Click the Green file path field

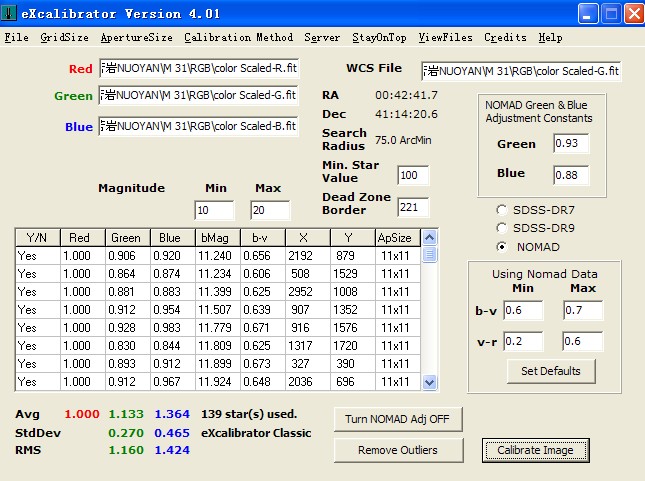pos(198,95)
